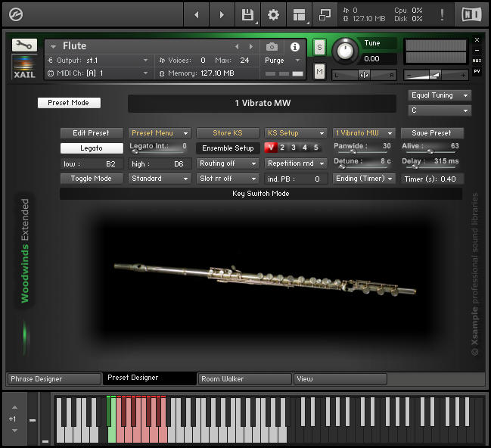The image size is (491, 448).
Task: Open the Preset Menu dropdown
Action: [x=160, y=133]
